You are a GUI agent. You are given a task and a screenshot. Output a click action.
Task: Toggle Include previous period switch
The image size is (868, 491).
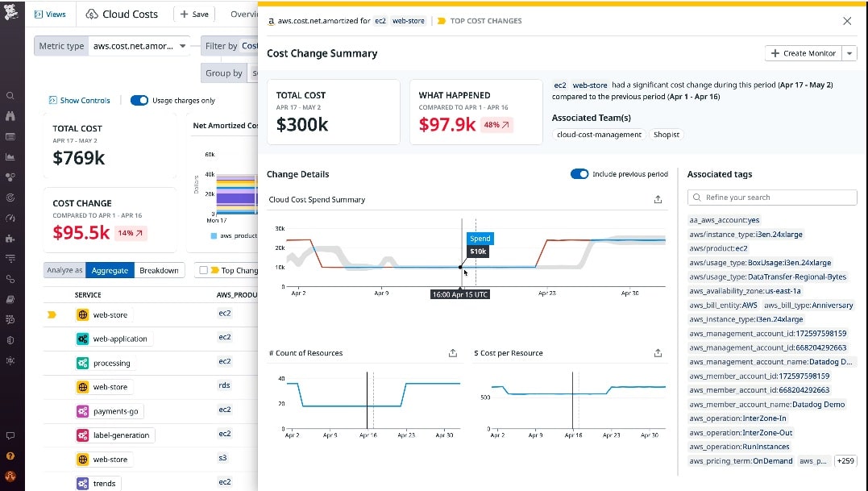(579, 174)
